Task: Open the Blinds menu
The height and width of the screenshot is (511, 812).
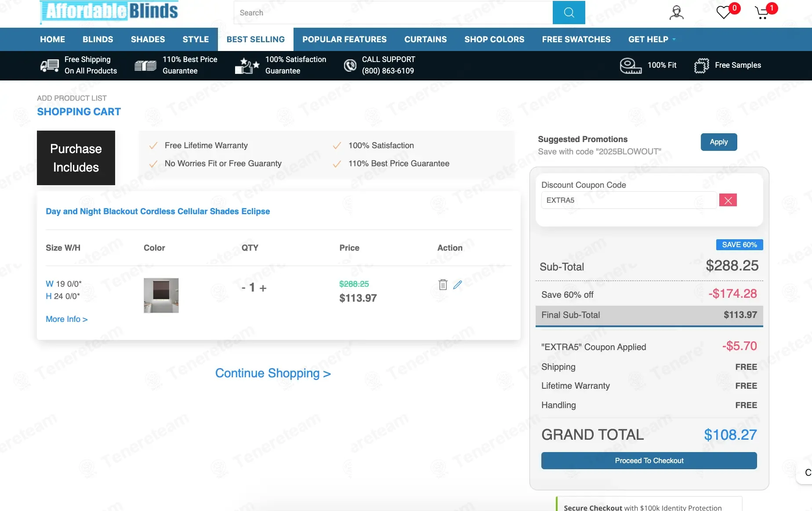Action: click(x=98, y=39)
